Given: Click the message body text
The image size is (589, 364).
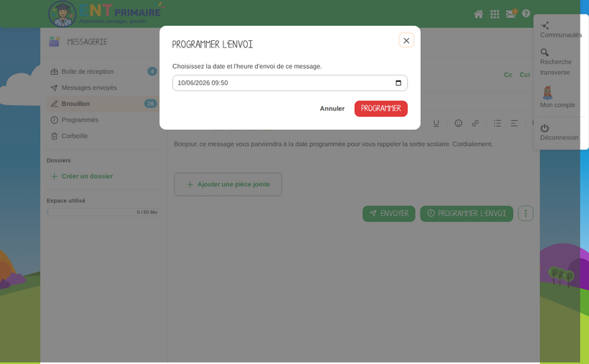Looking at the screenshot, I should [333, 144].
